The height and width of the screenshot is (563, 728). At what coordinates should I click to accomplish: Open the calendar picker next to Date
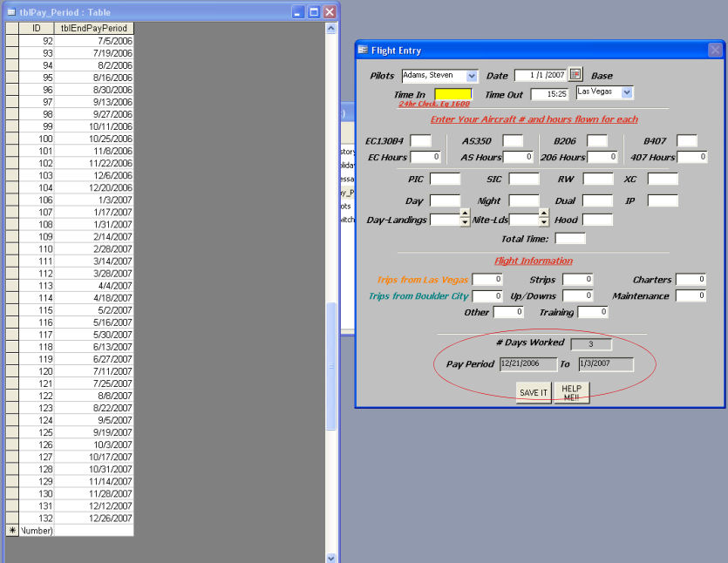575,76
